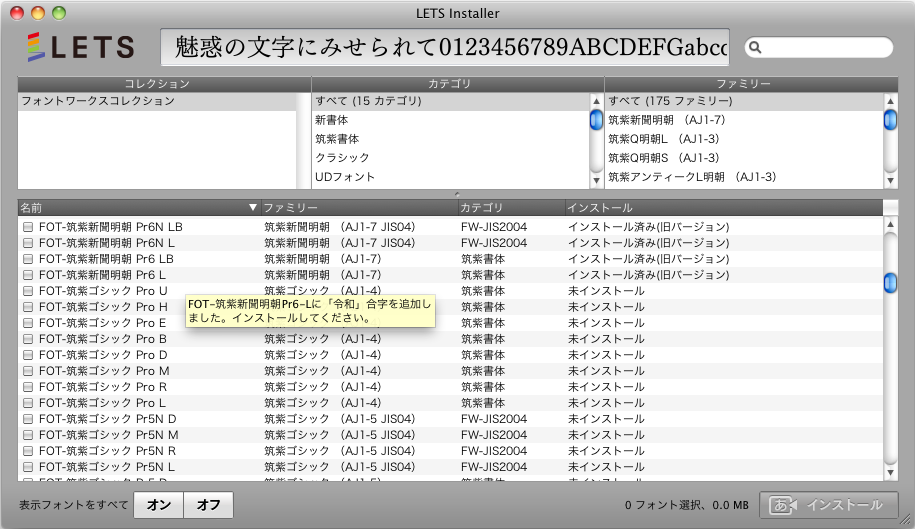The image size is (915, 529).
Task: Select 筑紫アンティークL明朝 (AJ1-3) family
Action: (745, 177)
